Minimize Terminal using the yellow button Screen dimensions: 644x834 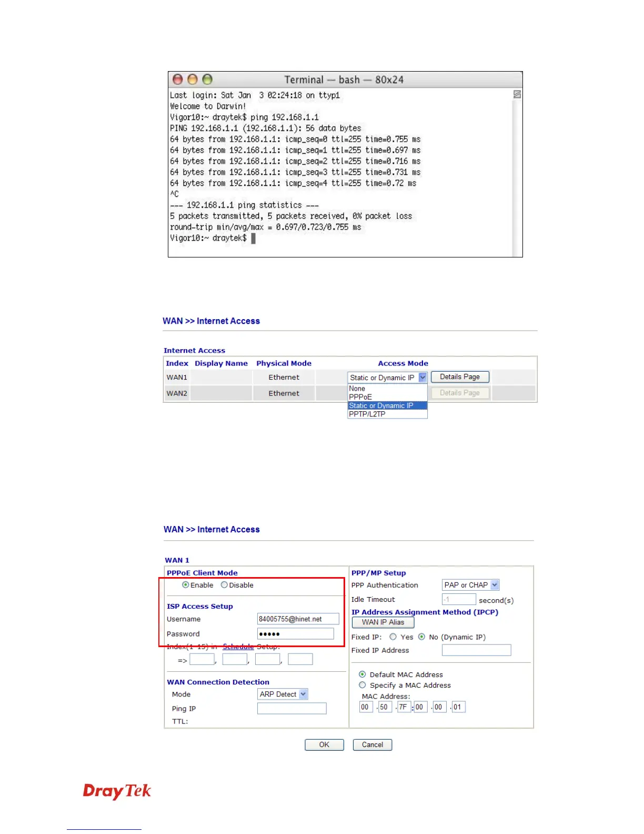click(193, 80)
